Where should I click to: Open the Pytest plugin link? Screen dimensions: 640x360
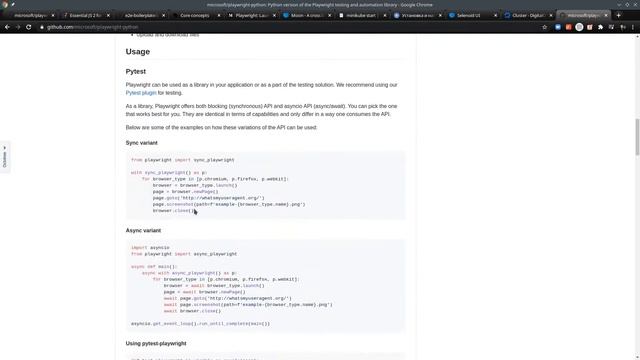point(141,93)
